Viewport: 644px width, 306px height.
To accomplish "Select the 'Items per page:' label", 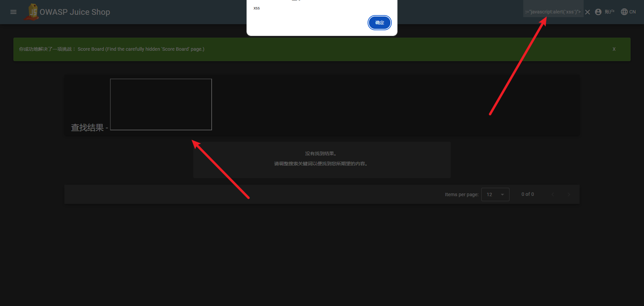I will 462,194.
